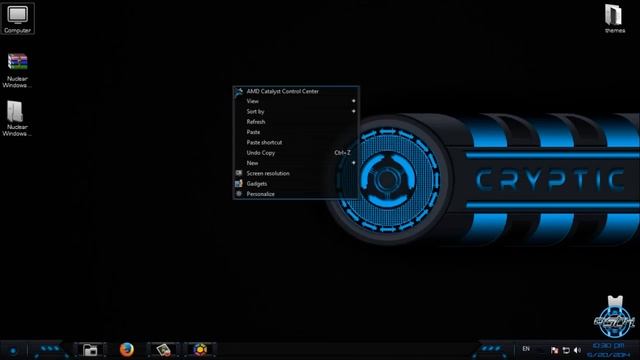Choose Refresh in context menu
Viewport: 640px width, 360px height.
(296, 122)
